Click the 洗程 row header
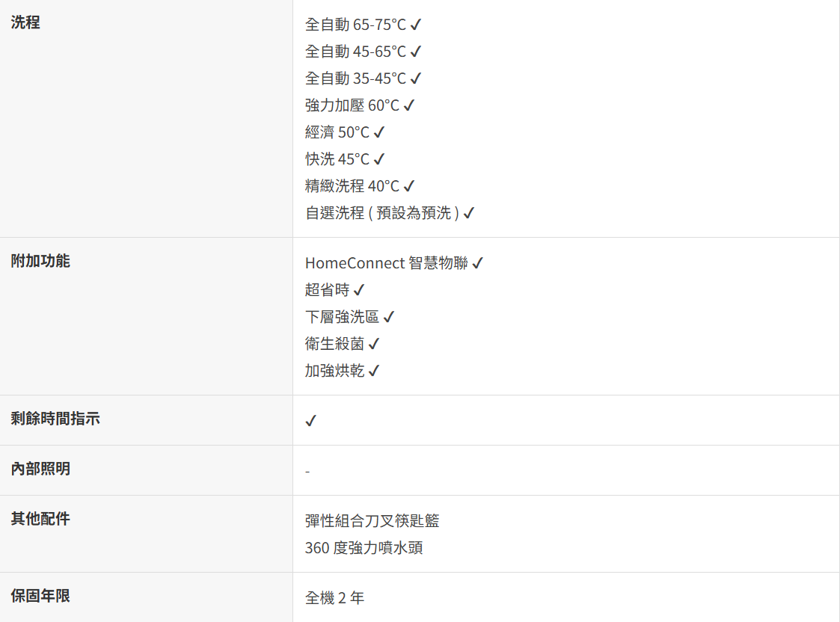 point(25,22)
